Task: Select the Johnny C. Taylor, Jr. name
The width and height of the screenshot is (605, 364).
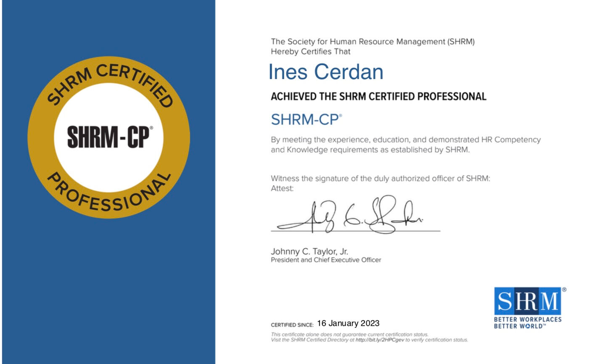Action: click(309, 251)
